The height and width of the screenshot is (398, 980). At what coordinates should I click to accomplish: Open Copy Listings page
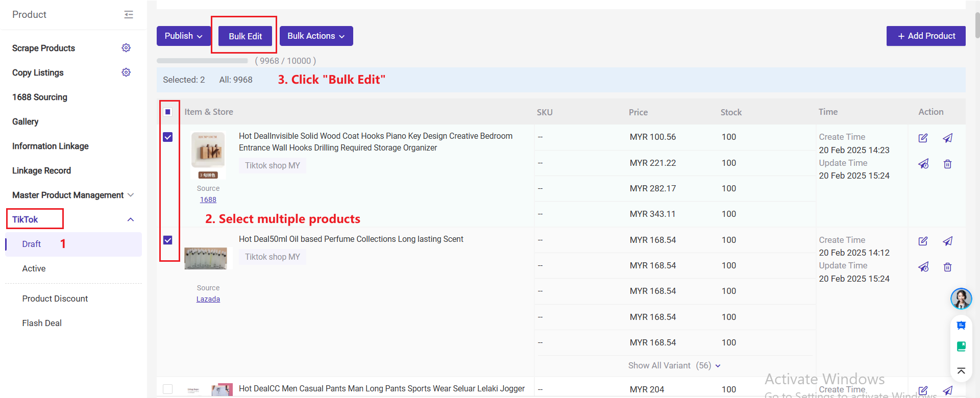[x=38, y=72]
